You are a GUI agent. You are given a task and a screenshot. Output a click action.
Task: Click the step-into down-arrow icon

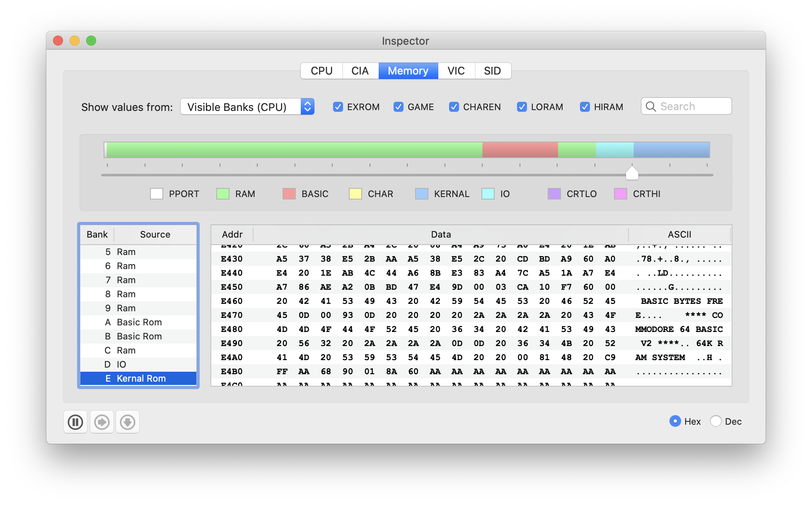[x=128, y=422]
